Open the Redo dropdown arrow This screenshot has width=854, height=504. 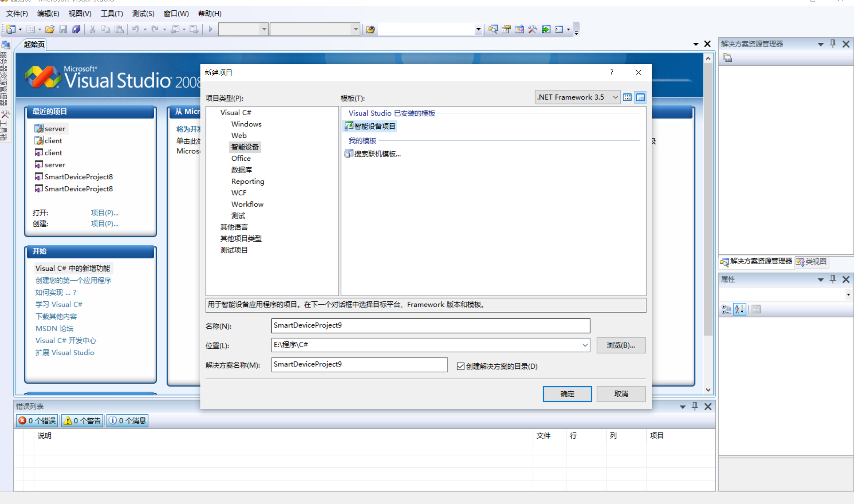165,29
